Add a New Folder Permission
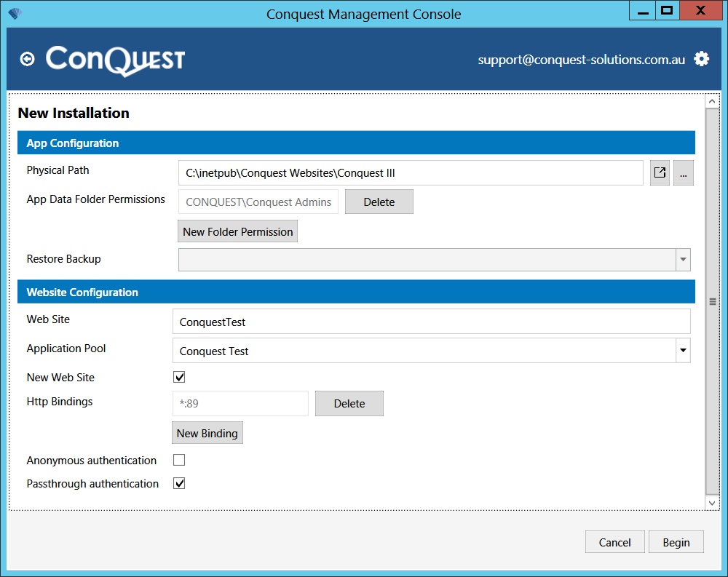728x577 pixels. (x=238, y=231)
